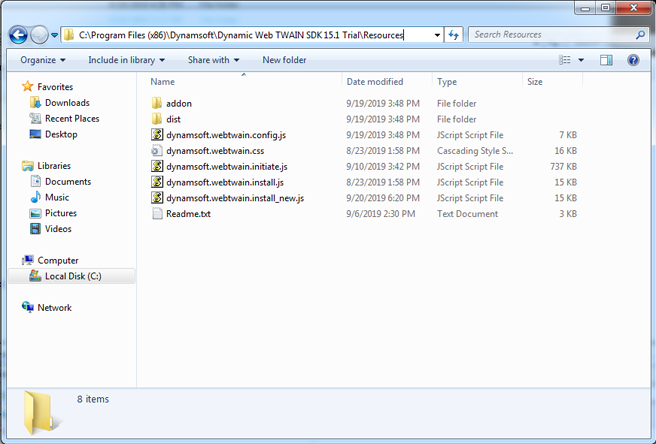Click the search magnifier icon
This screenshot has height=444, width=656.
click(640, 35)
